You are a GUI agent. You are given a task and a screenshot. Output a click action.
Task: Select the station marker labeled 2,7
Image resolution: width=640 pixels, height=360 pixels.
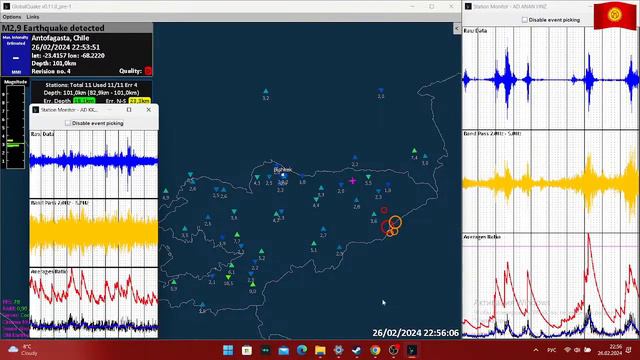[323, 229]
